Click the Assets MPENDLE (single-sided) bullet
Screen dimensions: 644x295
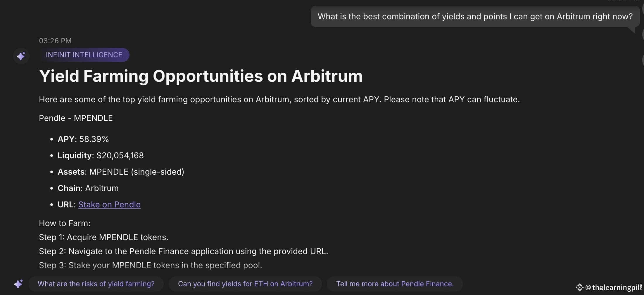coord(121,172)
